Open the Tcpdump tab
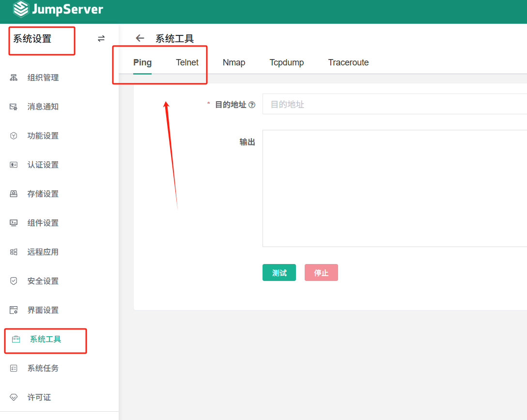This screenshot has width=527, height=420. pos(287,62)
